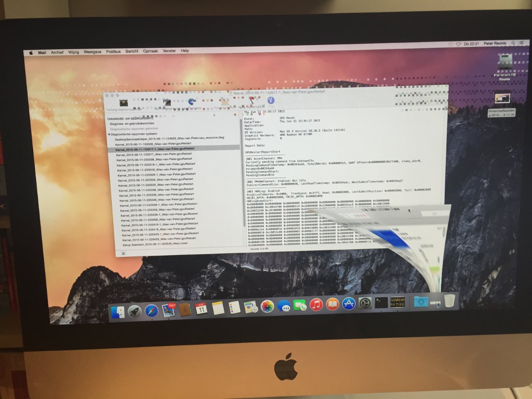Select the Kernel_2015-06-11-220308 gpuRestart report
This screenshot has height=399, width=532.
tap(154, 159)
